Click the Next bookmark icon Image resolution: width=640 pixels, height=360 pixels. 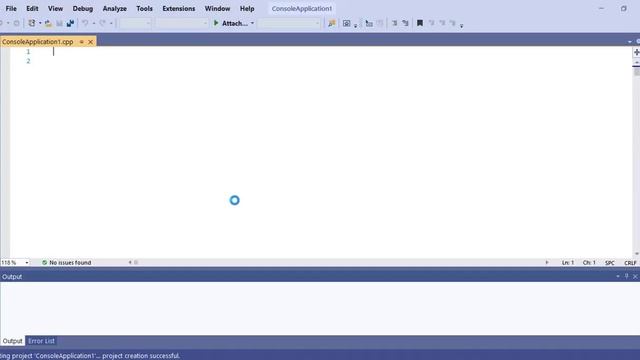(x=442, y=23)
